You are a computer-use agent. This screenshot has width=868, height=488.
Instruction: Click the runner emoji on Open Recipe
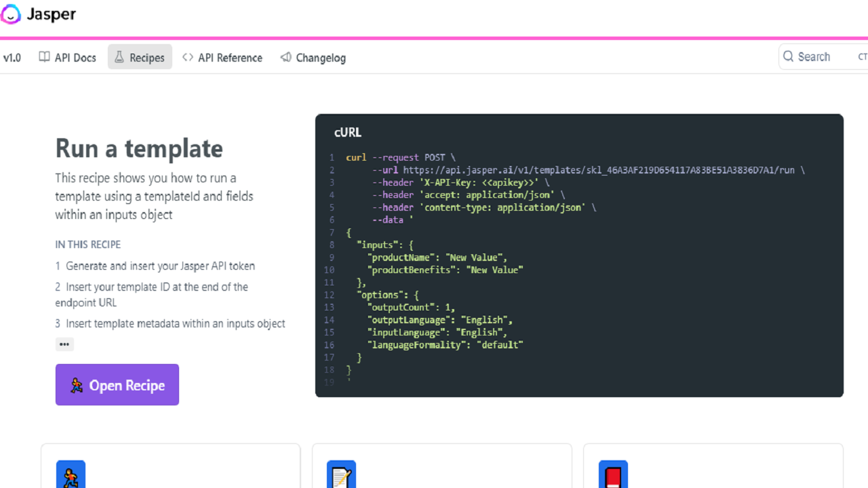[x=77, y=385]
